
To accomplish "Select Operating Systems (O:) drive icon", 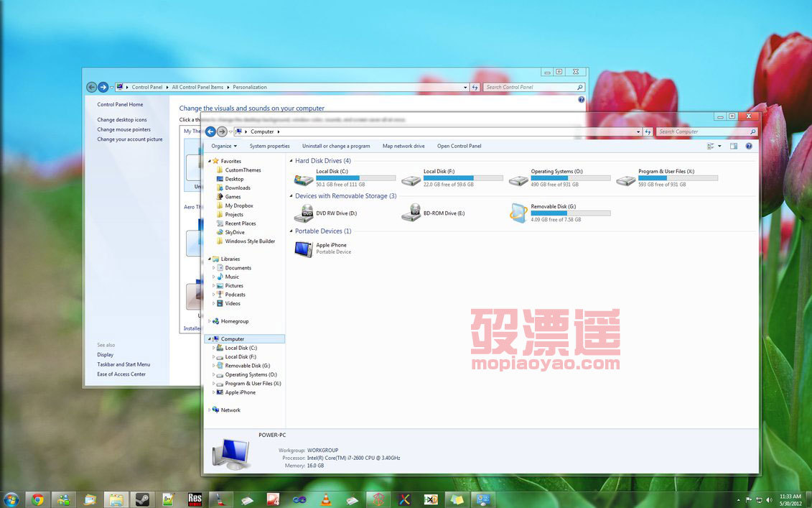I will pyautogui.click(x=518, y=180).
